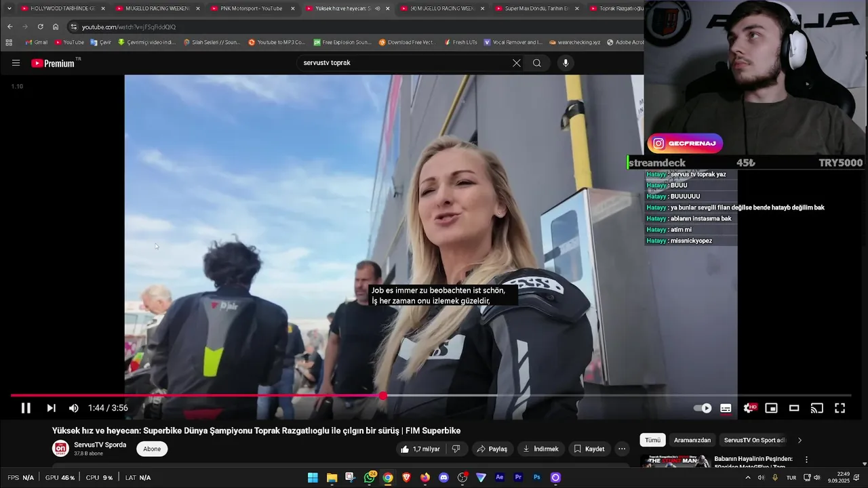Click the address bar URL
This screenshot has width=868, height=488.
click(129, 26)
